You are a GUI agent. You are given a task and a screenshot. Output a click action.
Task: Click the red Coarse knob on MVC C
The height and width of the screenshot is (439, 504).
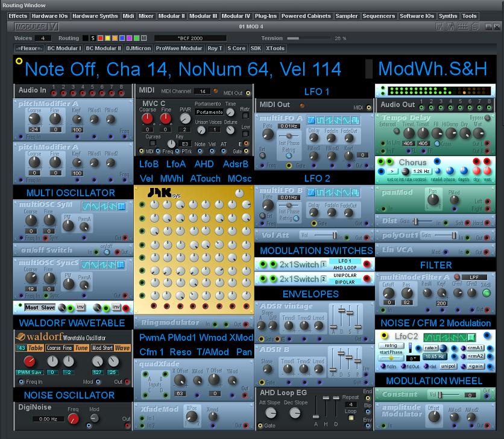(147, 119)
